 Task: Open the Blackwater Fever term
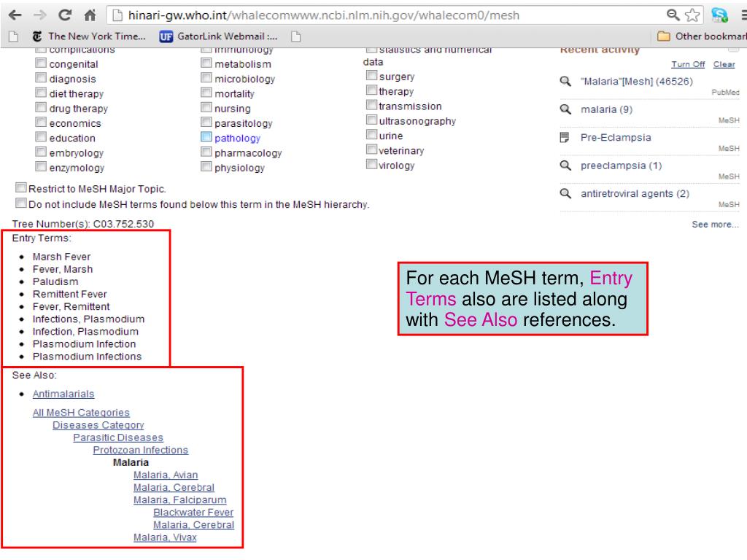pyautogui.click(x=193, y=513)
